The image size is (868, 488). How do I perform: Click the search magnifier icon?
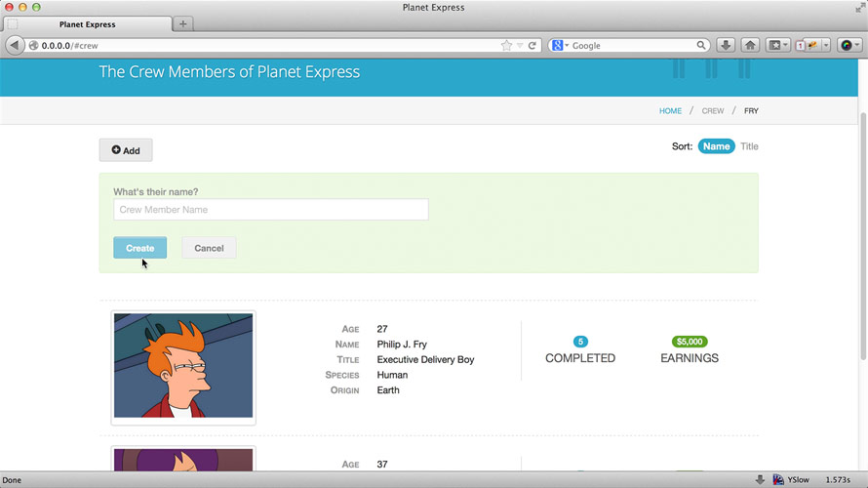[x=701, y=46]
